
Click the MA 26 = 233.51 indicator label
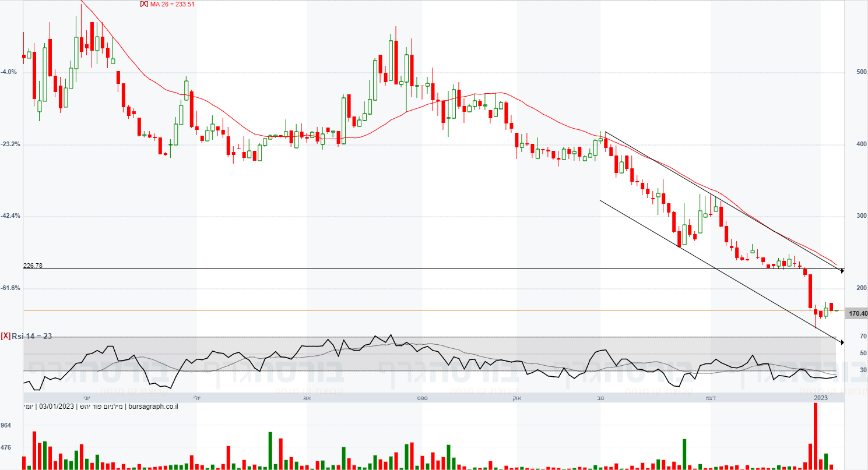172,4
